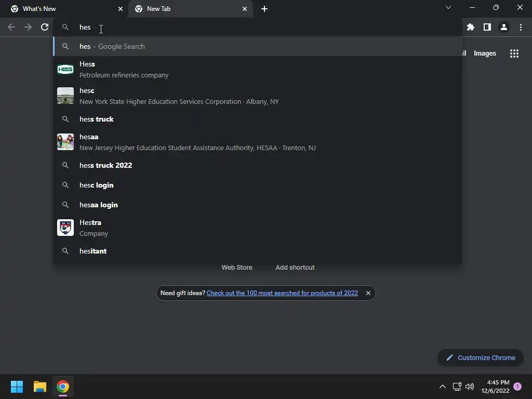
Task: Pick the 'hesc login' suggestion
Action: [258, 185]
